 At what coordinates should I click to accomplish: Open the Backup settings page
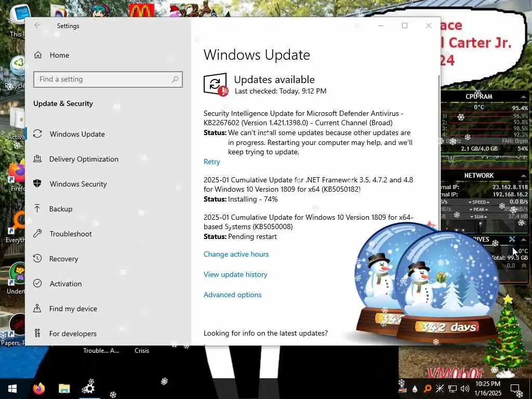point(61,209)
